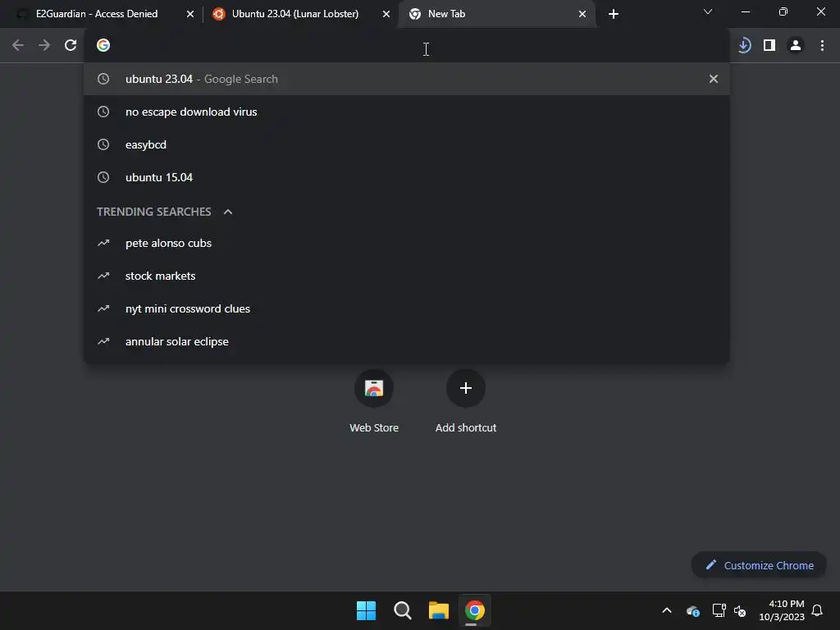Collapse the Trending Searches section

[x=228, y=212]
